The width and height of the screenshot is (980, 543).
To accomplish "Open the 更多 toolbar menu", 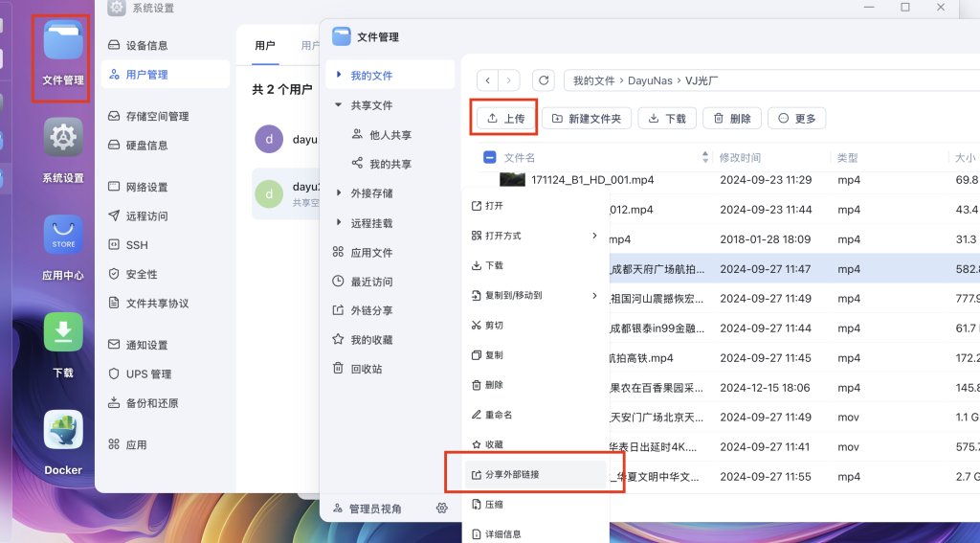I will (796, 119).
